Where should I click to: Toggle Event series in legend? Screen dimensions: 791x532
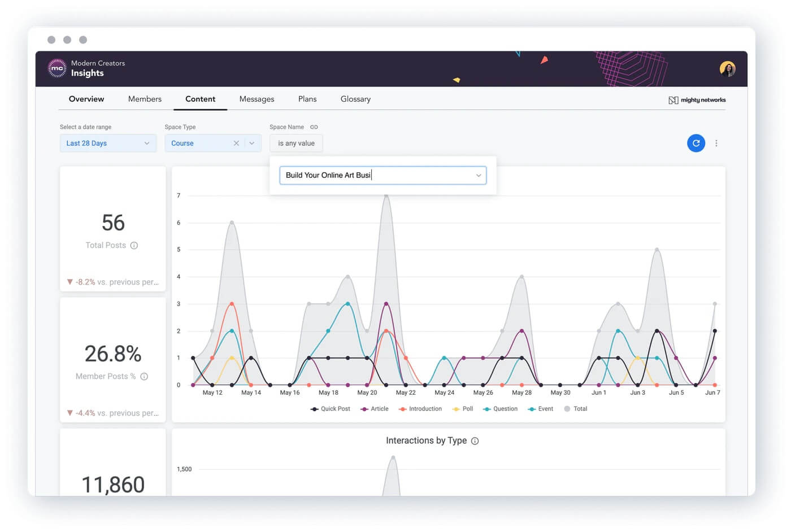pos(541,409)
